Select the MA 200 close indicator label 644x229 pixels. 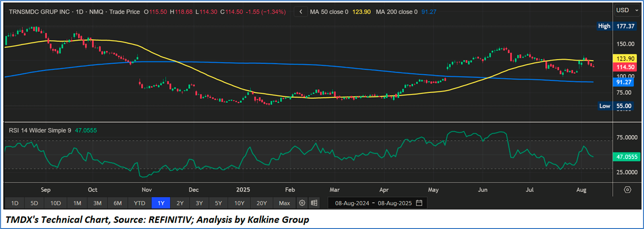(x=396, y=12)
